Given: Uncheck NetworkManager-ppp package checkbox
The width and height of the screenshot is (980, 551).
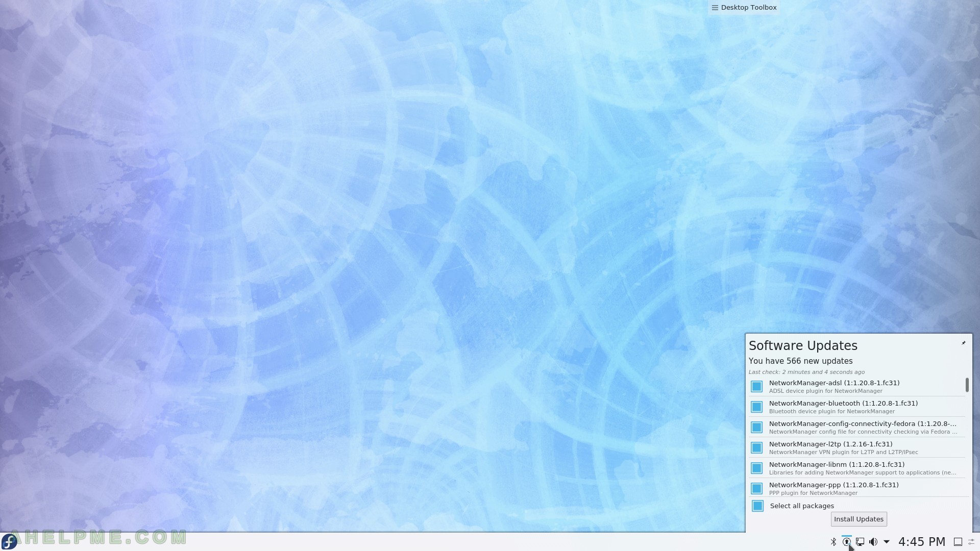Looking at the screenshot, I should tap(757, 489).
